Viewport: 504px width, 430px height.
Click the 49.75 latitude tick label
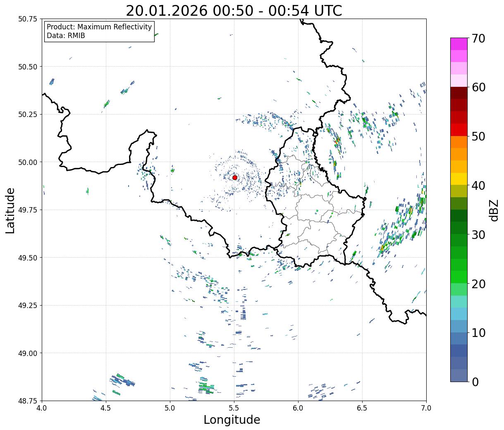(x=28, y=210)
